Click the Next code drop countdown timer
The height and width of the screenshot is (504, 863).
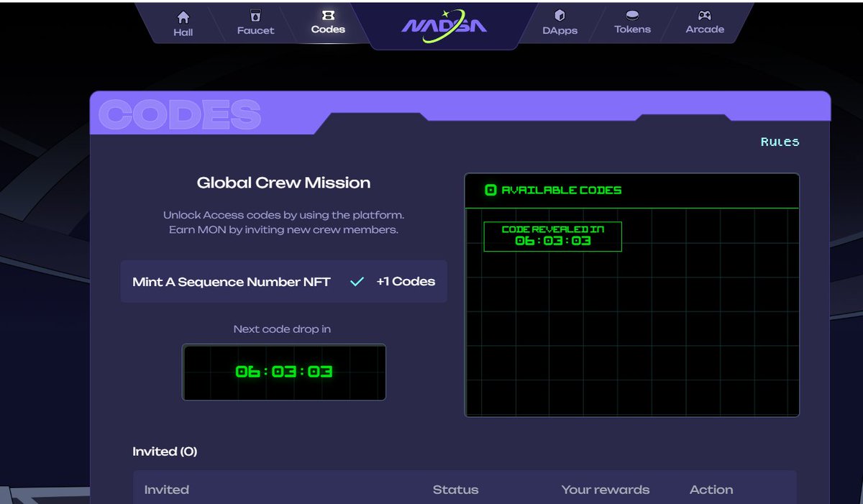tap(284, 372)
